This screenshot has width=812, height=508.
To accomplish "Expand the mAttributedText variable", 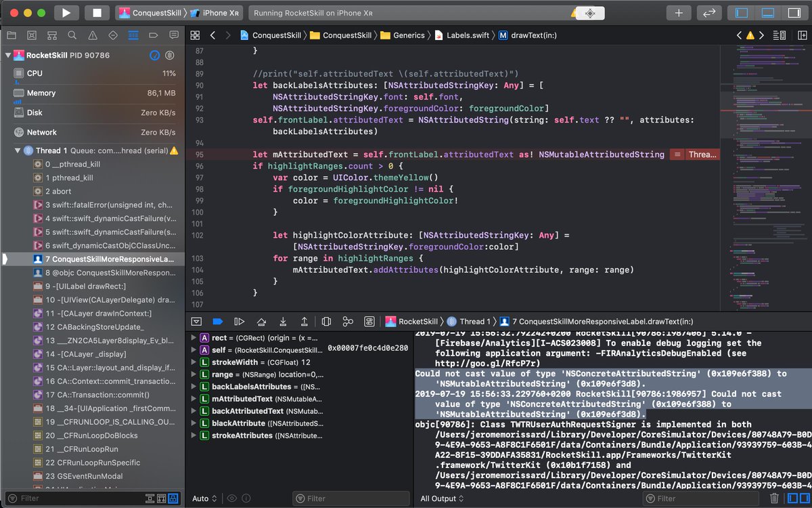I will (194, 398).
